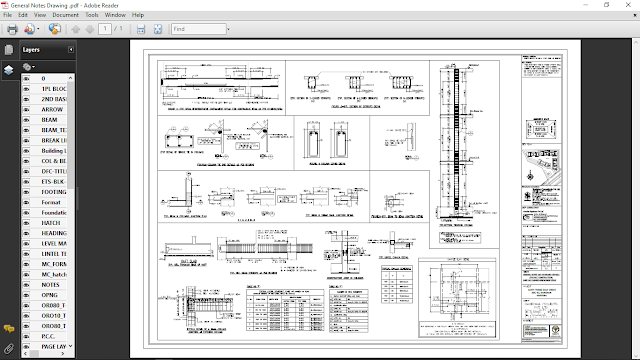
Task: Collapse the Layers panel arrow button
Action: (71, 49)
